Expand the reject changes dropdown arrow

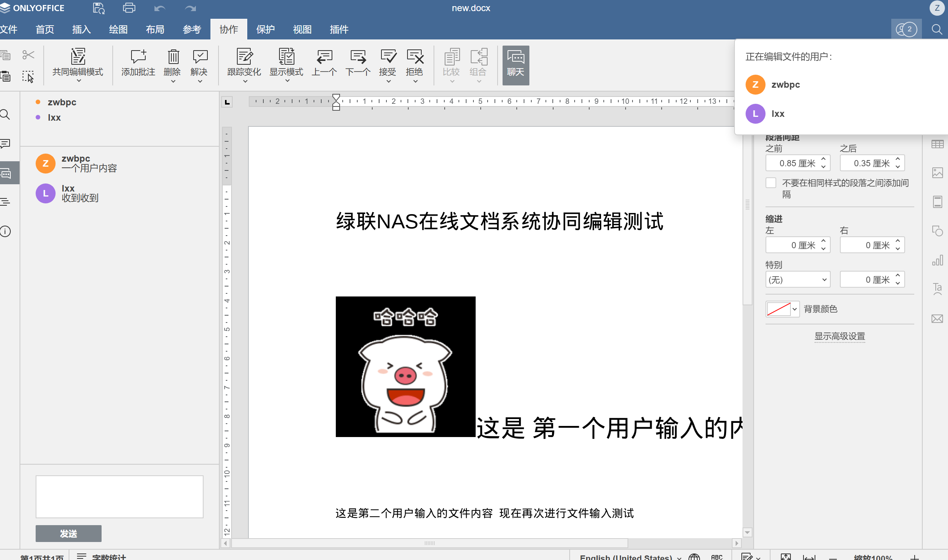click(x=415, y=81)
